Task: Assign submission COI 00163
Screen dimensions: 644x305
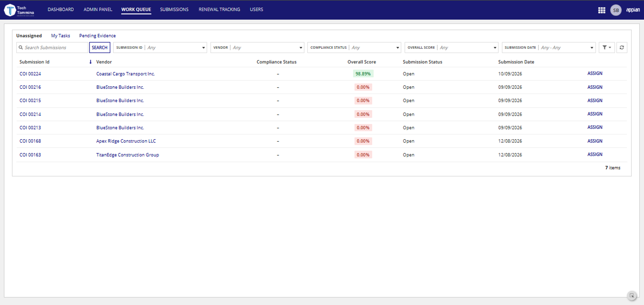Action: 595,154
